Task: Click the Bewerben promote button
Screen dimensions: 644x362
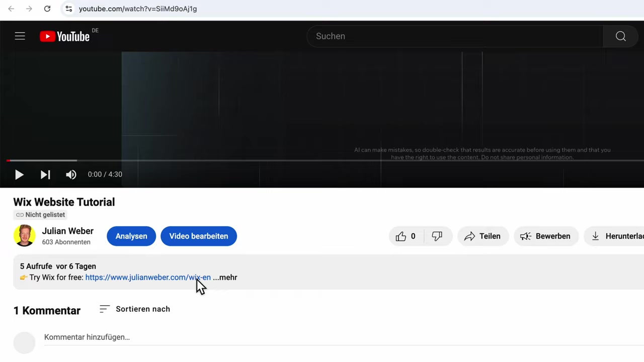Action: pyautogui.click(x=545, y=236)
